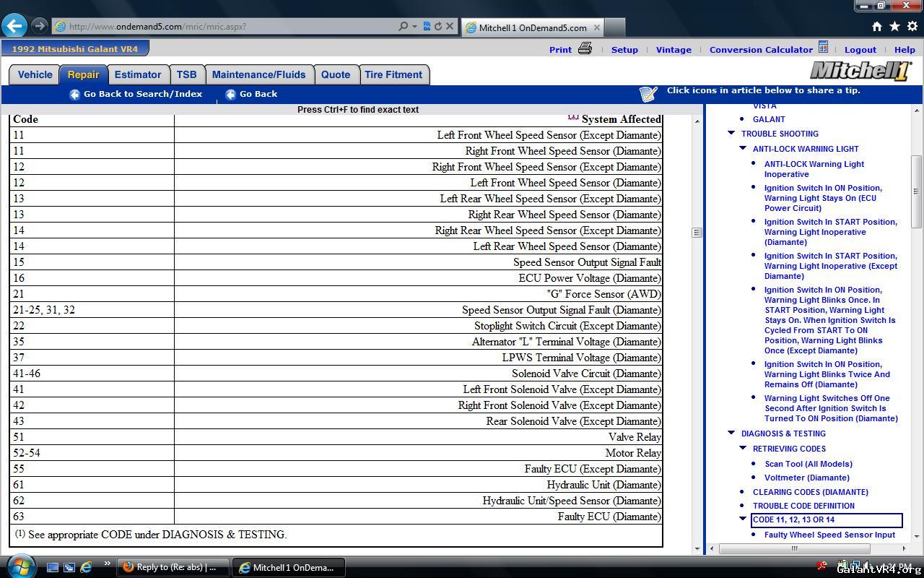The width and height of the screenshot is (924, 578).
Task: Select the TSB tab
Action: coord(186,74)
